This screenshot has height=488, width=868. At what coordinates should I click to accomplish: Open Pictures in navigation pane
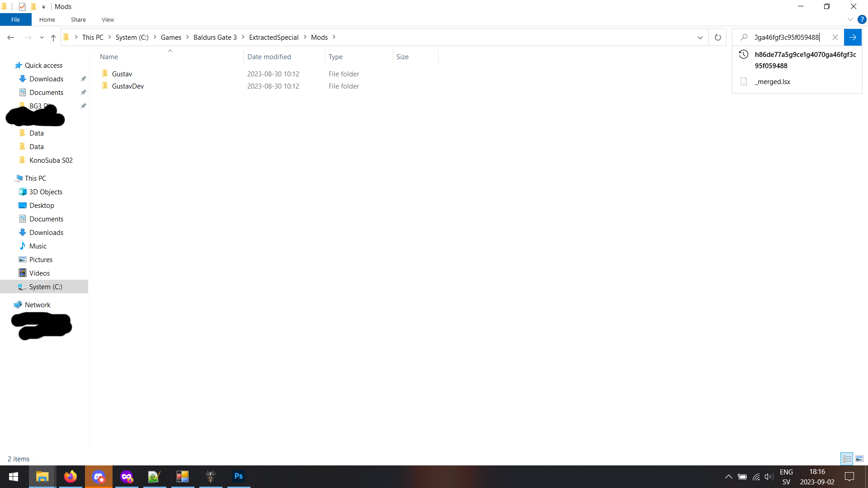pos(41,260)
